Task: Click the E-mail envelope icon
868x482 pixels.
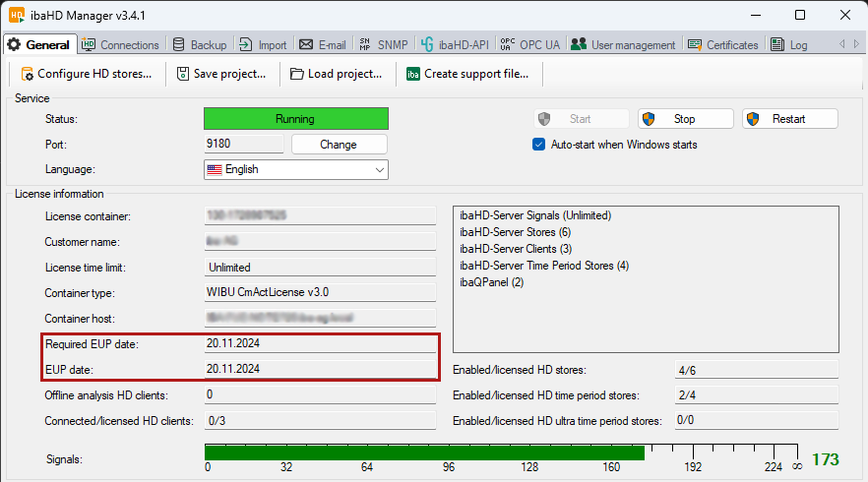Action: point(306,45)
